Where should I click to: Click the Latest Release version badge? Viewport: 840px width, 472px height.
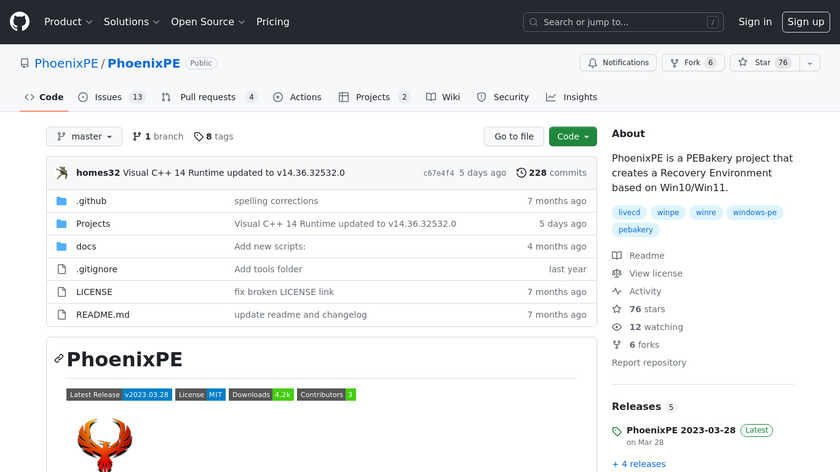[x=119, y=395]
